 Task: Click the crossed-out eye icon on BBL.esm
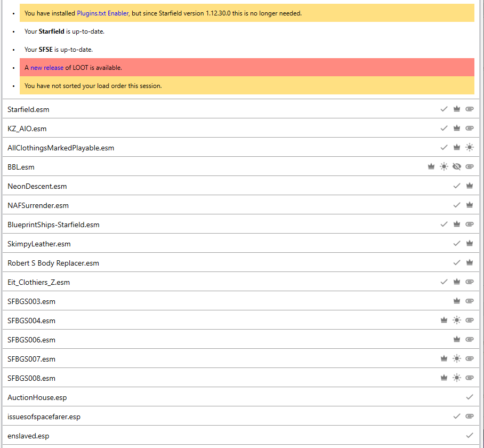click(456, 167)
